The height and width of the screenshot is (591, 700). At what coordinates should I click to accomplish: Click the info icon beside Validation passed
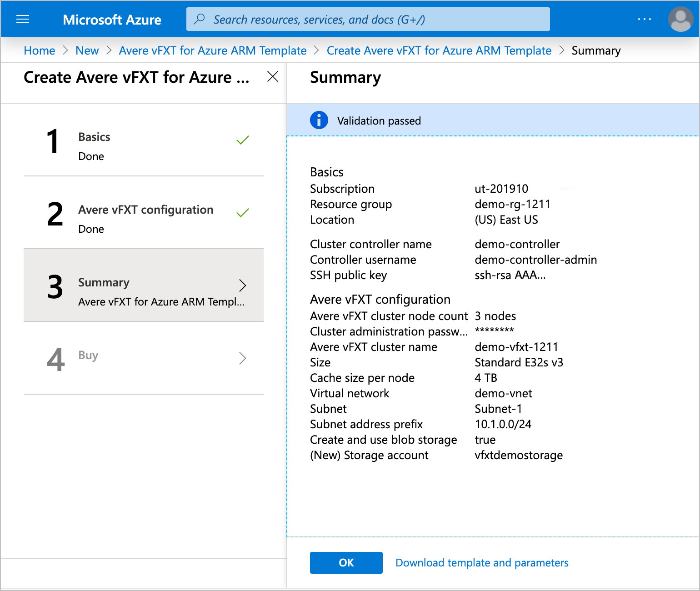[x=319, y=120]
